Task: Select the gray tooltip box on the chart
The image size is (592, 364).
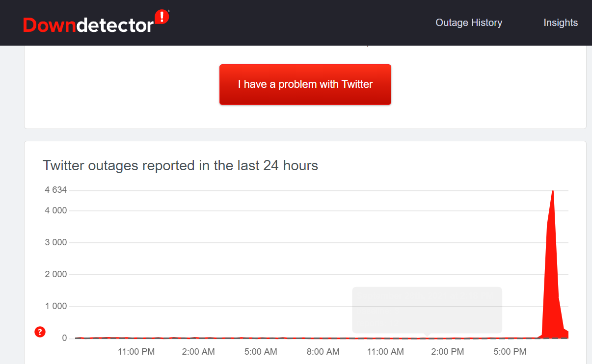Action: [427, 310]
